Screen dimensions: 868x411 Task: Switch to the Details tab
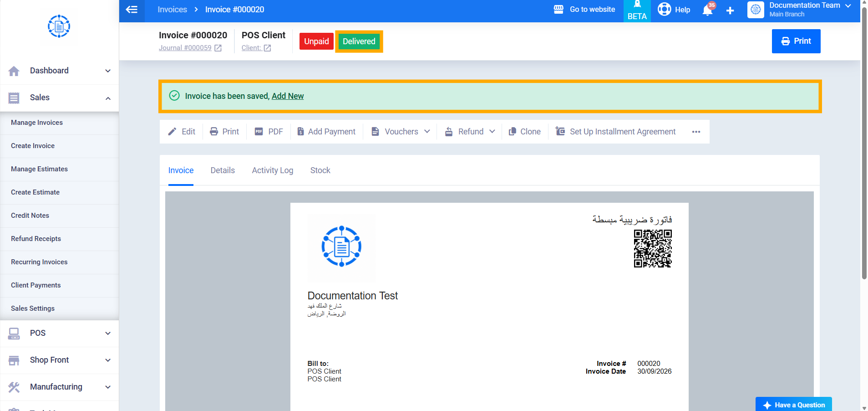click(223, 170)
